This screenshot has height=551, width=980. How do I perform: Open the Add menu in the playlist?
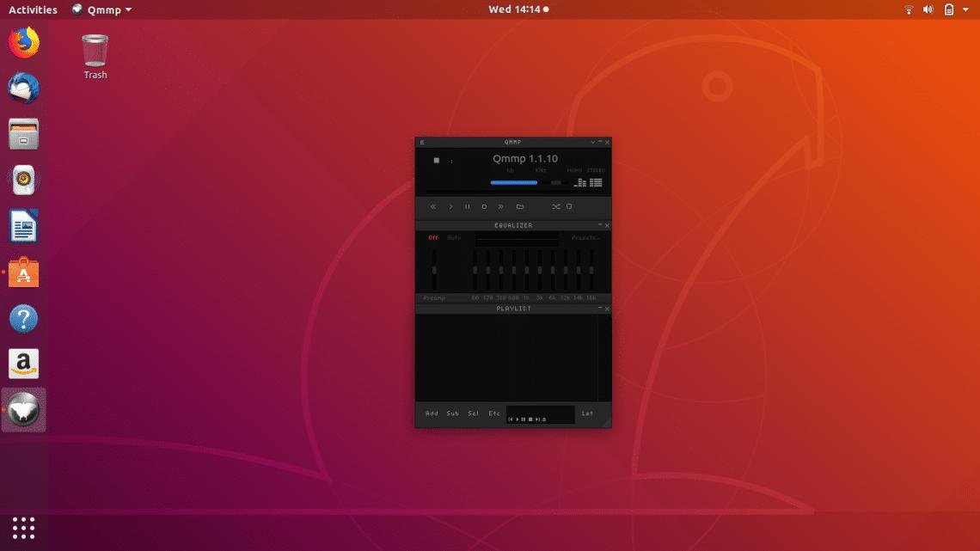432,413
